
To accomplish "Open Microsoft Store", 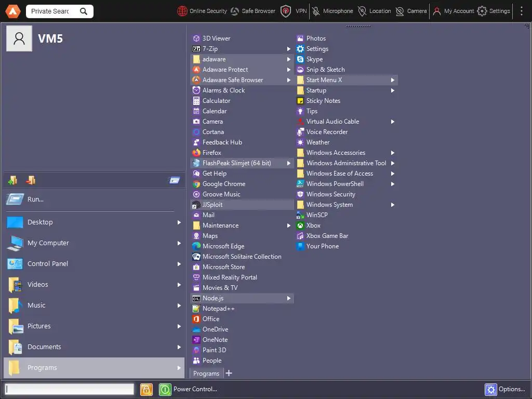I will [x=243, y=267].
